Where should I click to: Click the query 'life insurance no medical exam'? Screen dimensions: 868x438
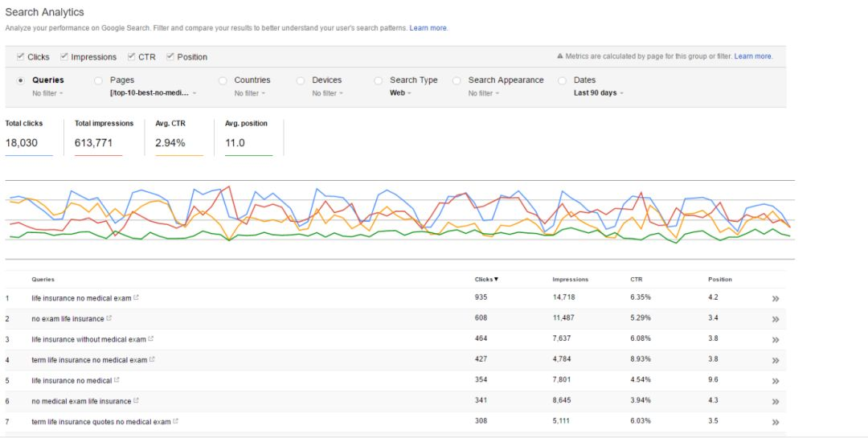coord(81,298)
